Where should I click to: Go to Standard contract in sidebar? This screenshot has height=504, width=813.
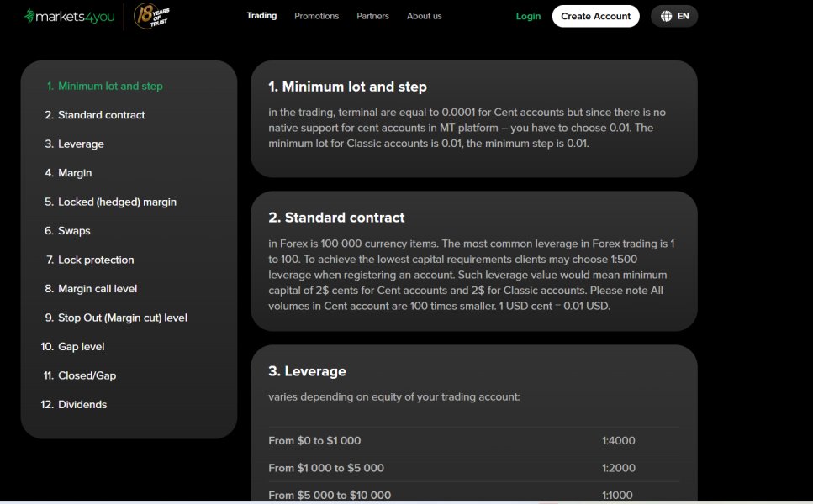(x=101, y=115)
